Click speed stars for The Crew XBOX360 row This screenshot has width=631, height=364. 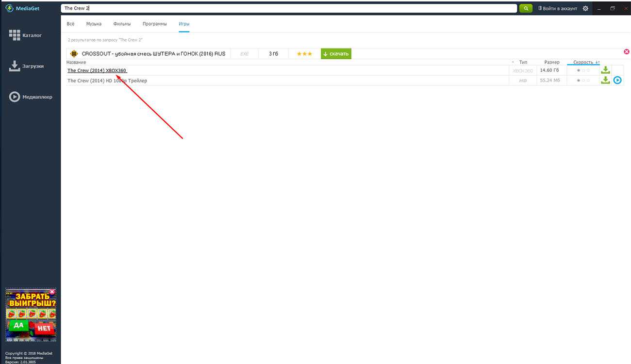point(583,70)
